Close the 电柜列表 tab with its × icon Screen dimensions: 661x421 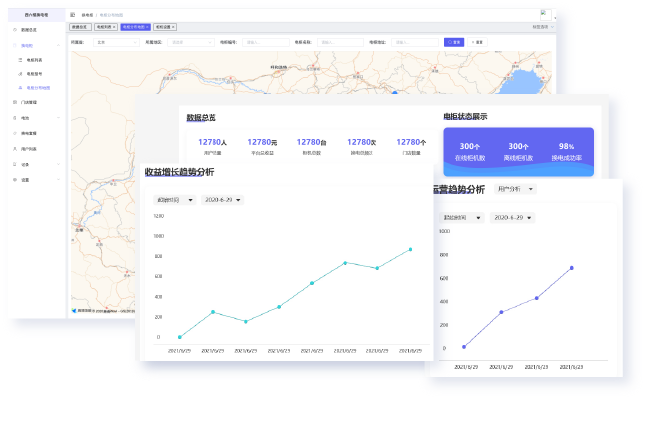(x=115, y=27)
